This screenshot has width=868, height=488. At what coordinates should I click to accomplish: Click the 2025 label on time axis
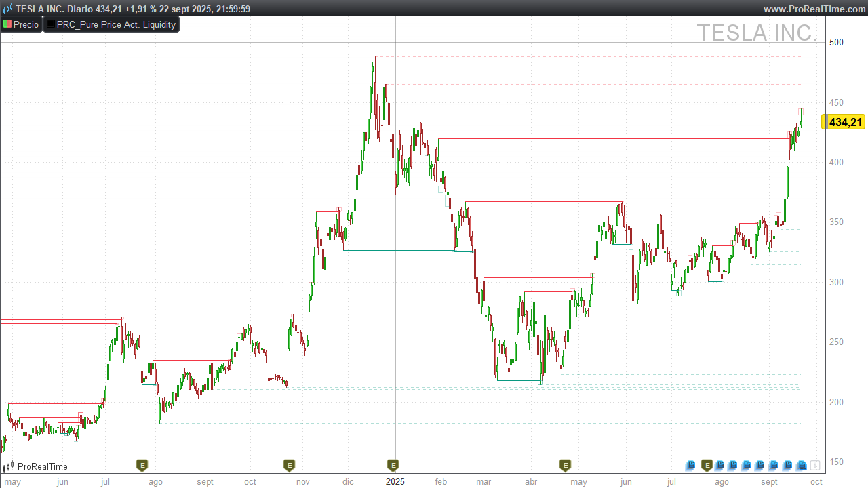[395, 481]
